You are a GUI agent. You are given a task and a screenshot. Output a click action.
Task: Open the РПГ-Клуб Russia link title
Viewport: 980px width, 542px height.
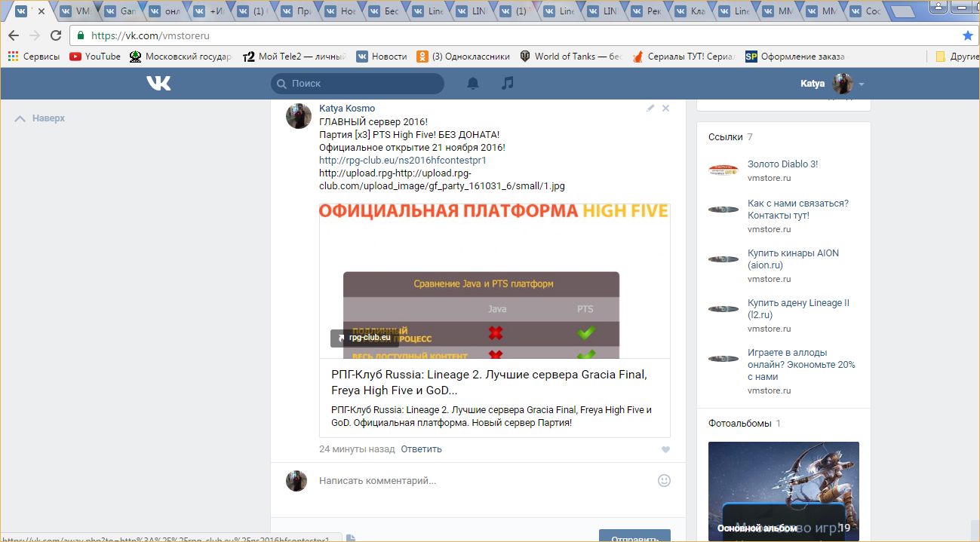pyautogui.click(x=490, y=382)
